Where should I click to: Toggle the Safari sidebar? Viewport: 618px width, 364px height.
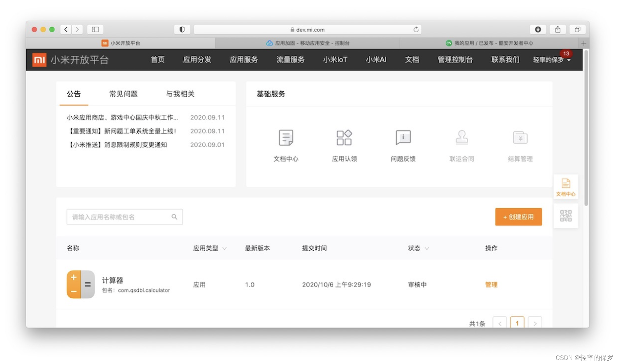[95, 30]
